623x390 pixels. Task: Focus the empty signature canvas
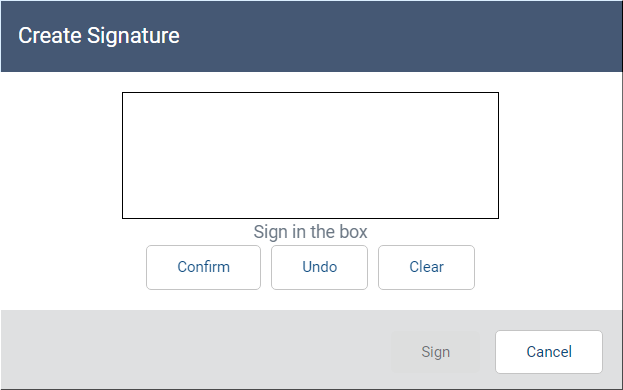click(x=310, y=155)
